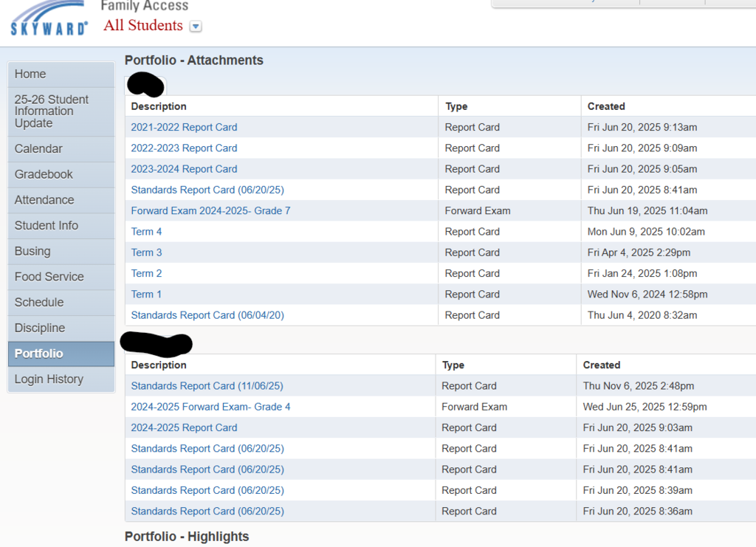Open the Calendar sidebar item
Viewport: 756px width, 547px height.
tap(38, 149)
